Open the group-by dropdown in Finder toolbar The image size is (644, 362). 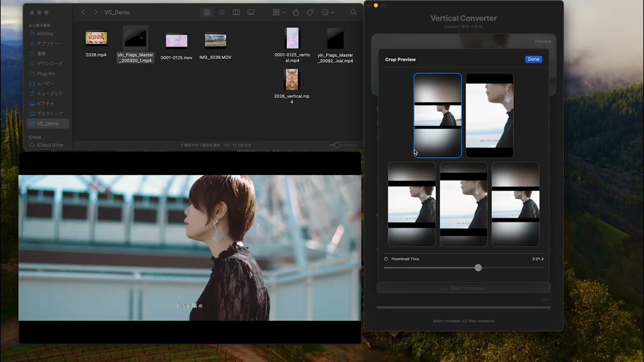pyautogui.click(x=279, y=13)
